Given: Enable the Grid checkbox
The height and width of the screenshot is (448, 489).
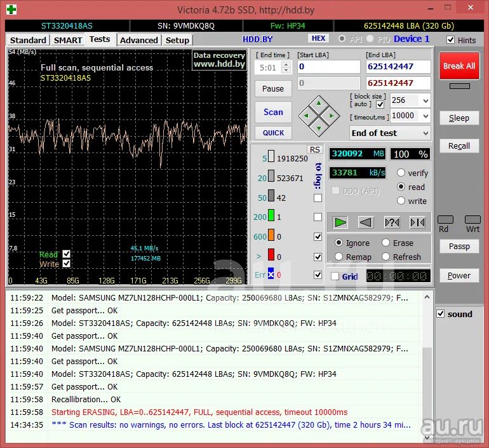Looking at the screenshot, I should [335, 276].
